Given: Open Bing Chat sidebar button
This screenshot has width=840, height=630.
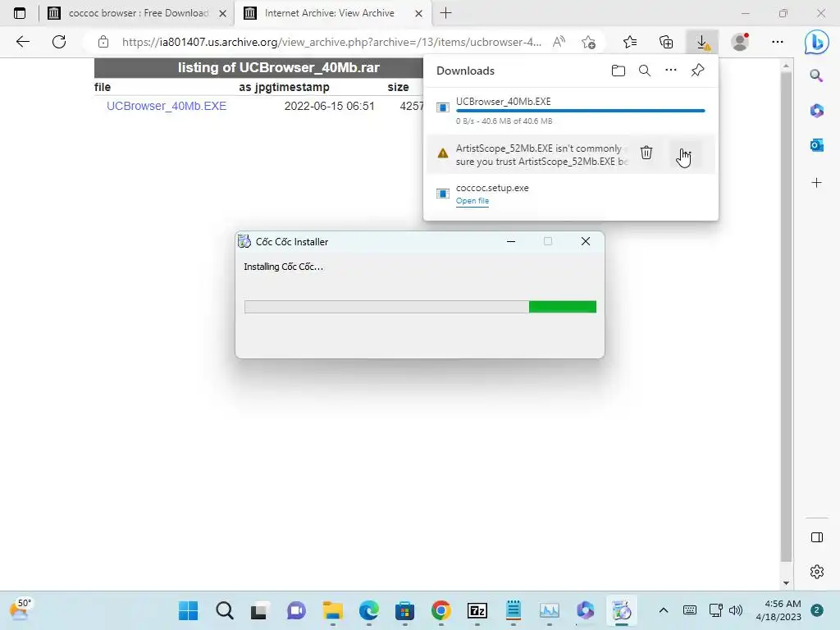Looking at the screenshot, I should coord(816,42).
